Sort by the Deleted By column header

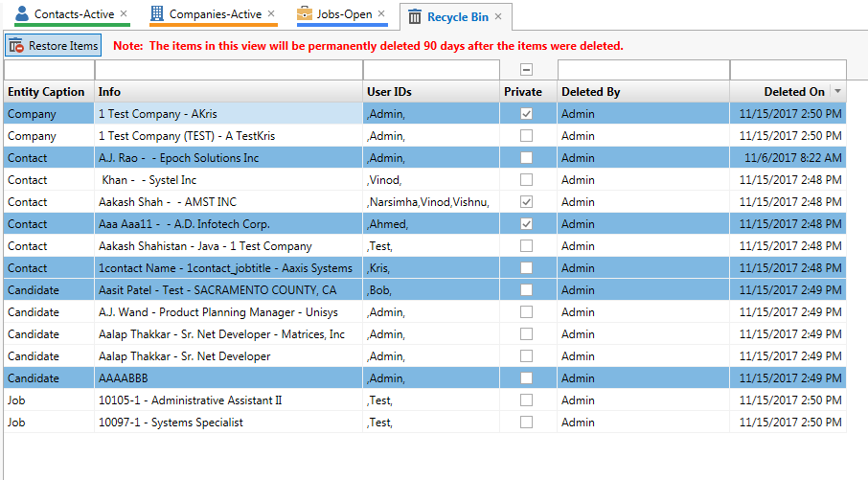point(643,92)
